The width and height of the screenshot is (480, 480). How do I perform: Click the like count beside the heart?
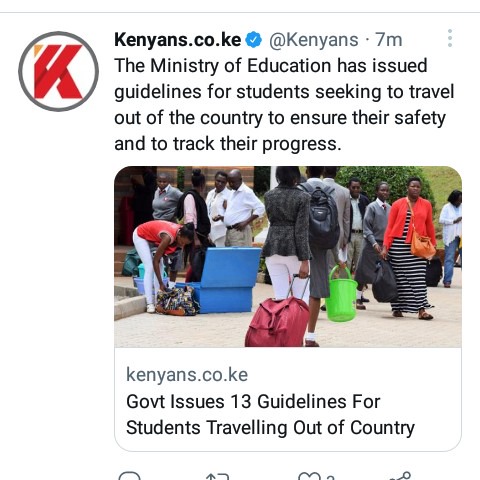coord(330,477)
